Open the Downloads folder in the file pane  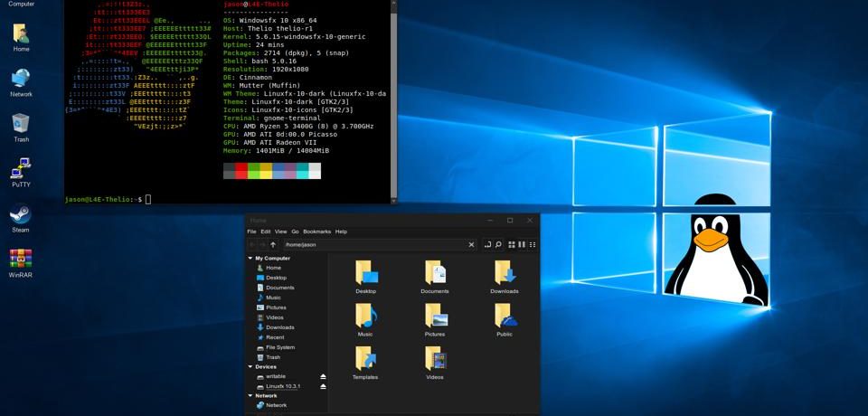(x=505, y=277)
